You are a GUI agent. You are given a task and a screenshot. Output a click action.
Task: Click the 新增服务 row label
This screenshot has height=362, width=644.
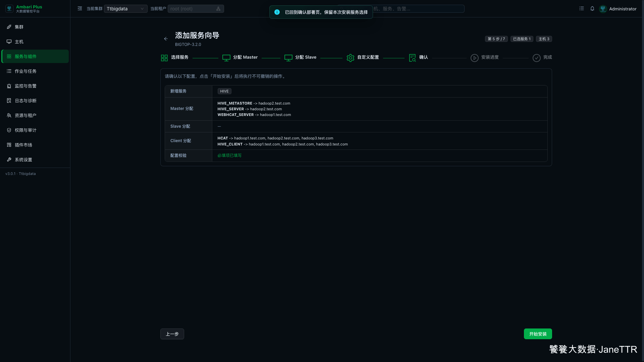pyautogui.click(x=178, y=91)
